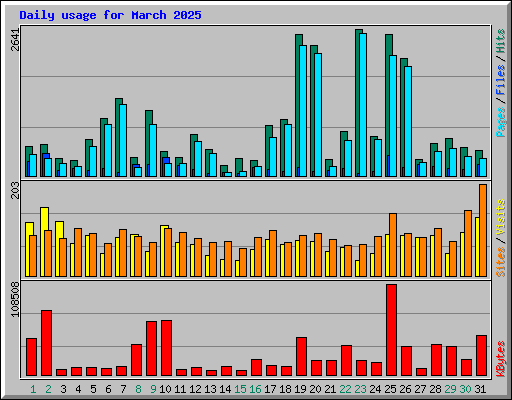
Task: Click day 1 on the date axis
Action: coord(33,389)
